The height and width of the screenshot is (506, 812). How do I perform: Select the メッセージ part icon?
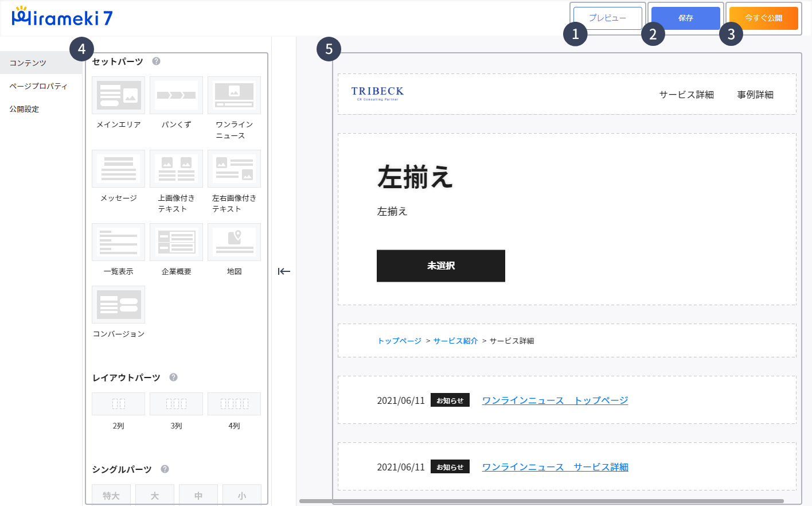[118, 169]
